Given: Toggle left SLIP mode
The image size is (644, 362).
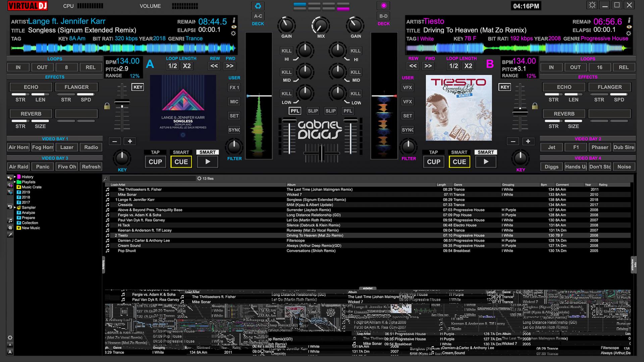Looking at the screenshot, I should 313,111.
